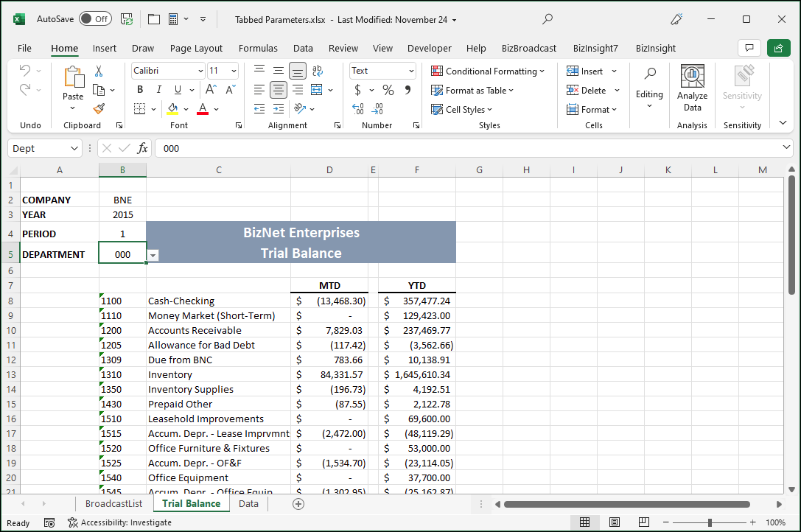Apply the red Font Color

203,109
